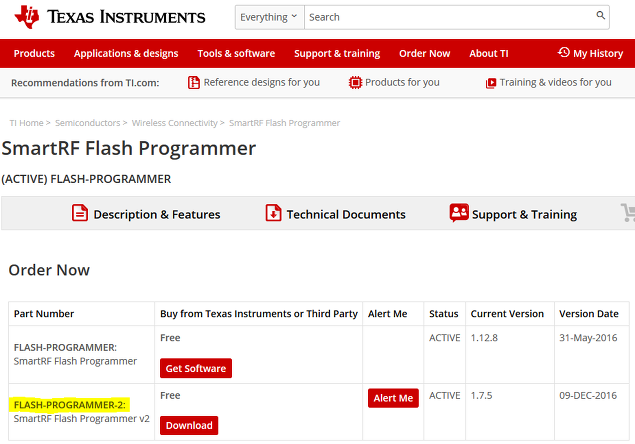Click the Technical Documents download icon
This screenshot has height=444, width=635.
[x=273, y=213]
